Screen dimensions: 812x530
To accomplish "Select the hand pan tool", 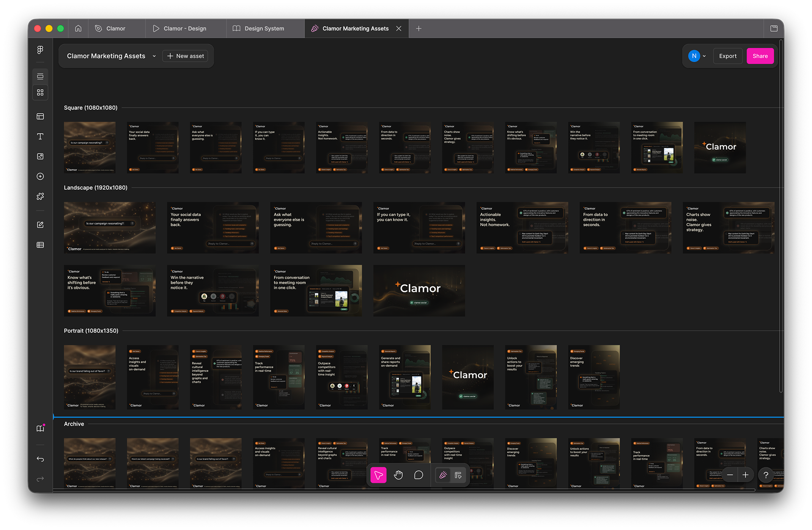I will pos(398,475).
